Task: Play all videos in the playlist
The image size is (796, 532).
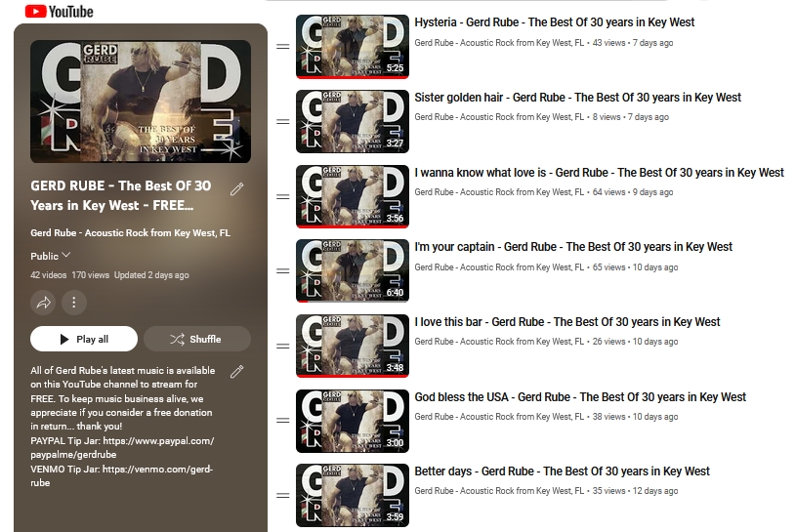Action: [84, 339]
